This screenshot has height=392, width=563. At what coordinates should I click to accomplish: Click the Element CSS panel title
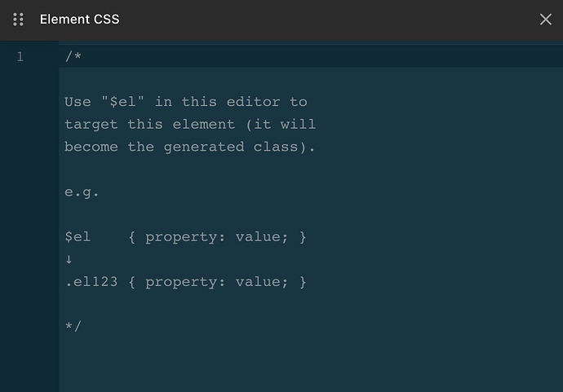pyautogui.click(x=79, y=20)
